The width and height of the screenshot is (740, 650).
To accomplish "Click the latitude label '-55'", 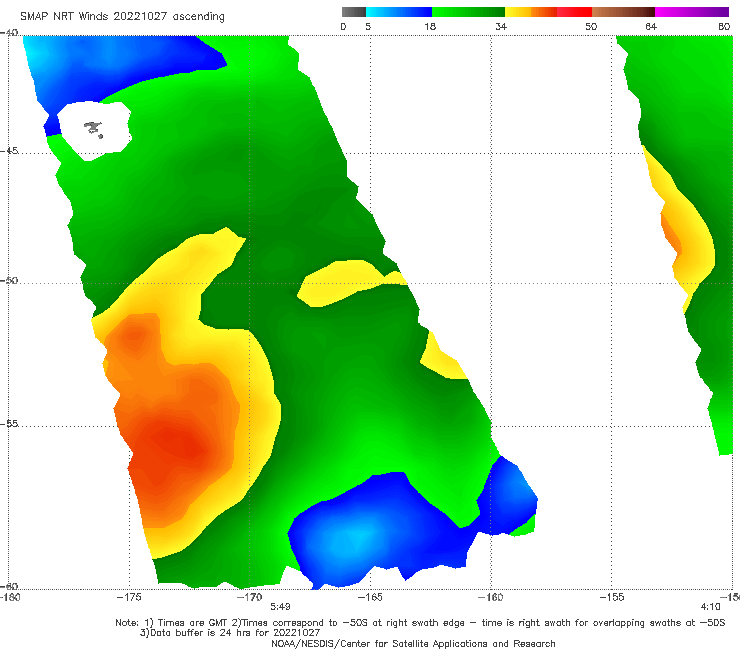I will pyautogui.click(x=9, y=424).
